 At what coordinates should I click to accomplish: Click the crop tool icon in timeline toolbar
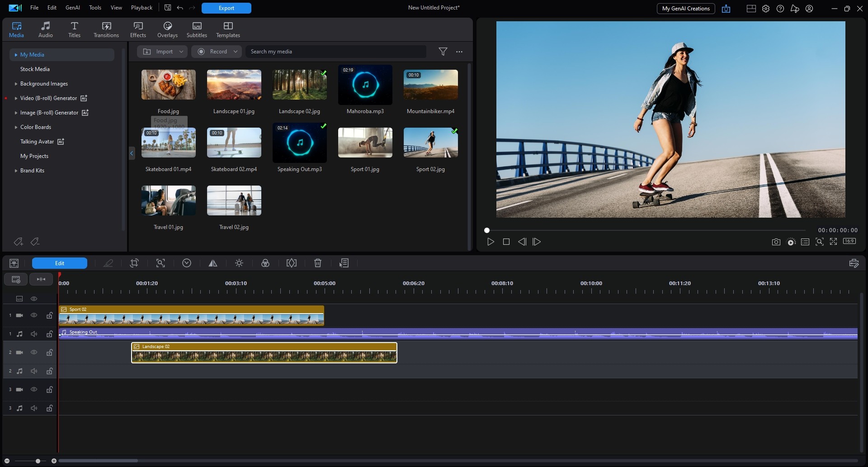click(134, 263)
